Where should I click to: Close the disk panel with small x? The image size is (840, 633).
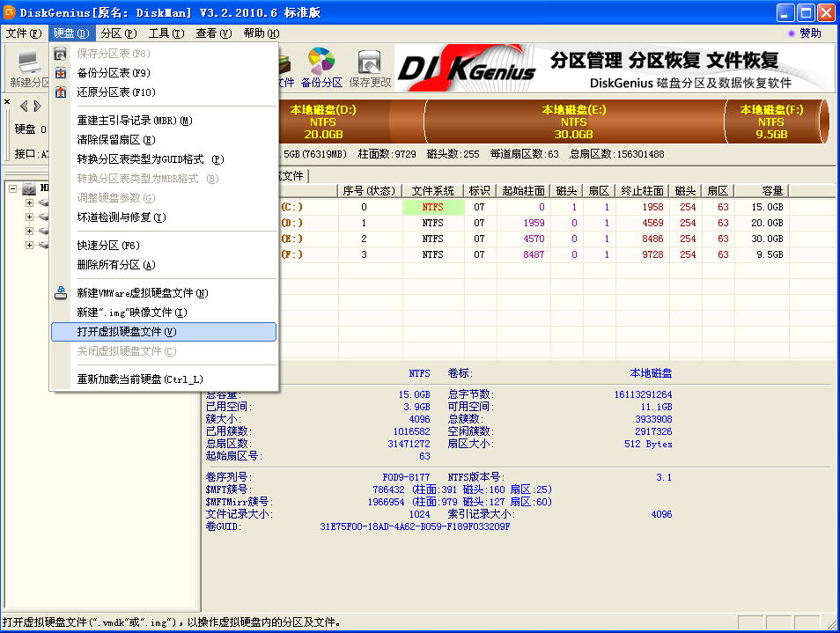coord(7,101)
